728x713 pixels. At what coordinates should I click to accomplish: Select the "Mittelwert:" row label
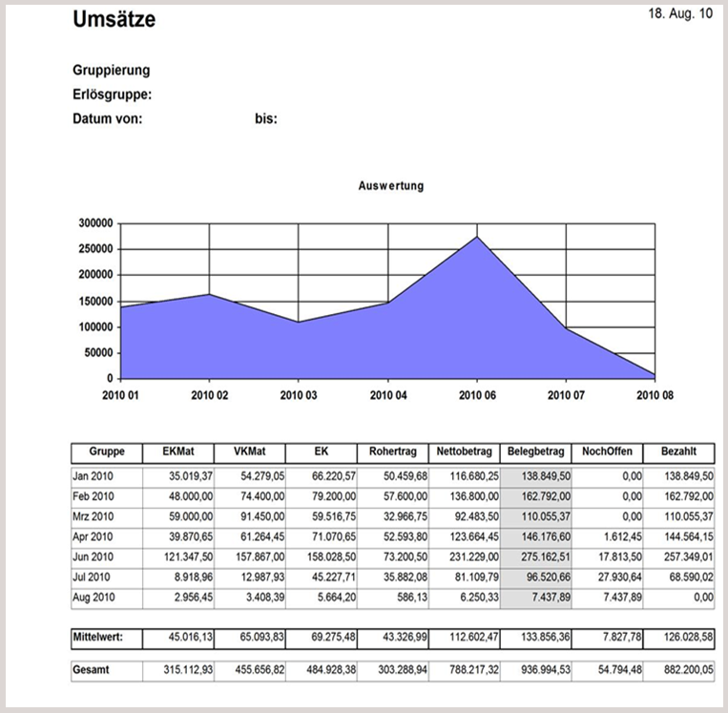(x=101, y=635)
